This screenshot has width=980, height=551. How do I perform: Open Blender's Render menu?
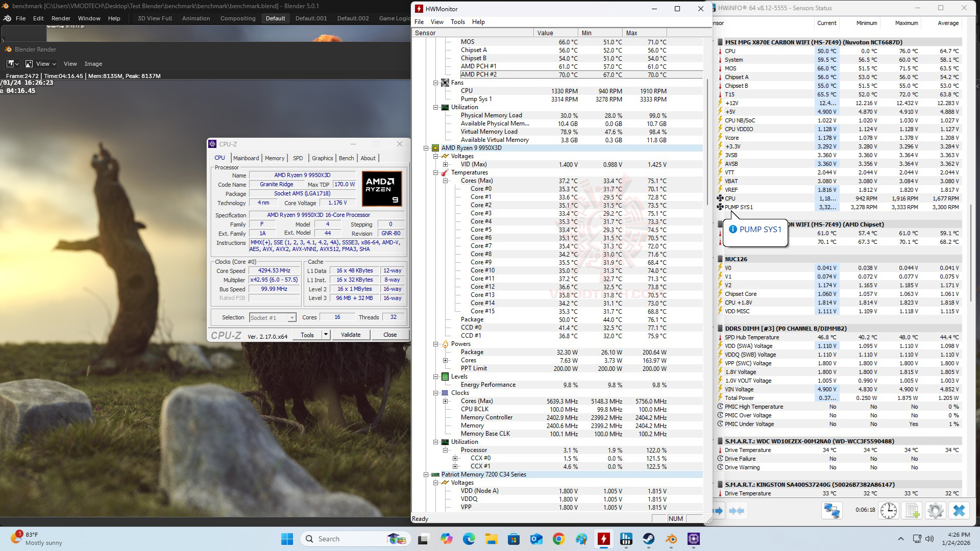pos(61,18)
